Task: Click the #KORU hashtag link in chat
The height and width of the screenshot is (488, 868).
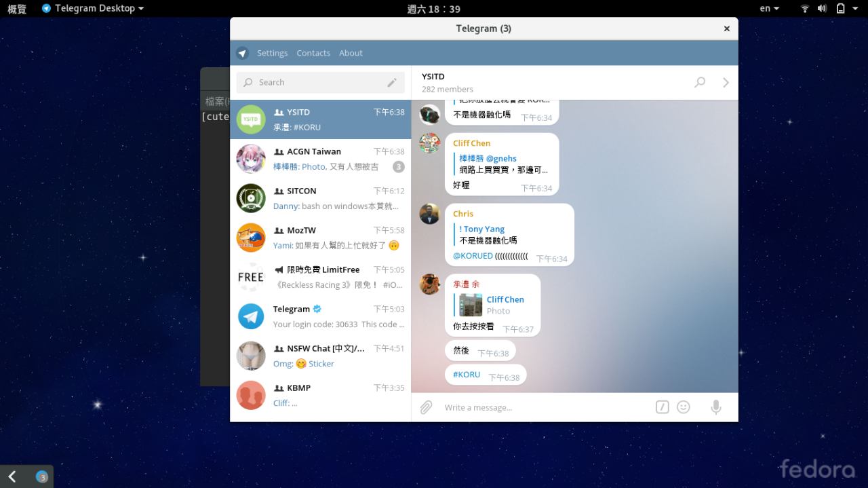Action: click(x=467, y=375)
